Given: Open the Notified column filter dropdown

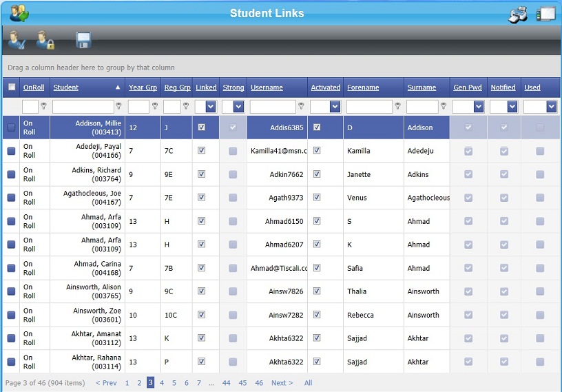Looking at the screenshot, I should point(512,107).
